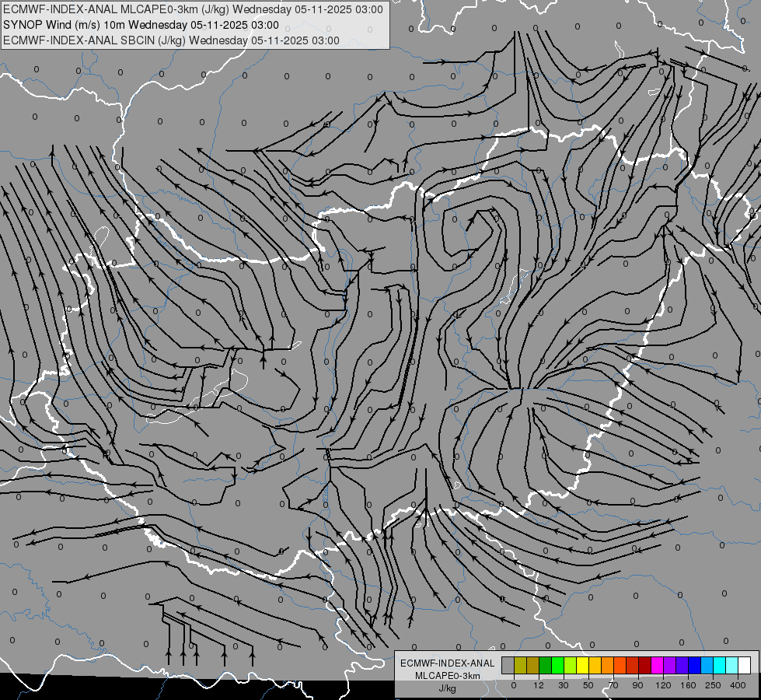Click the legend value 30 label

pos(564,685)
